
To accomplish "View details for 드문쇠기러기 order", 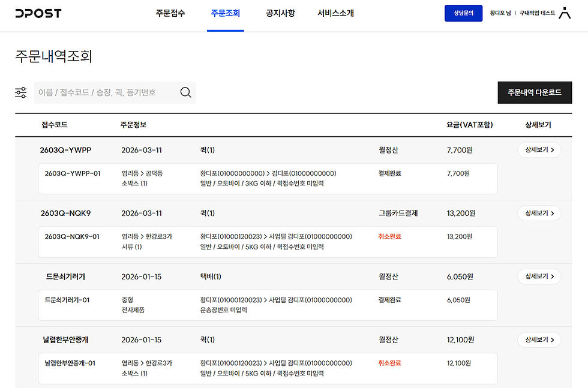I will pyautogui.click(x=539, y=276).
